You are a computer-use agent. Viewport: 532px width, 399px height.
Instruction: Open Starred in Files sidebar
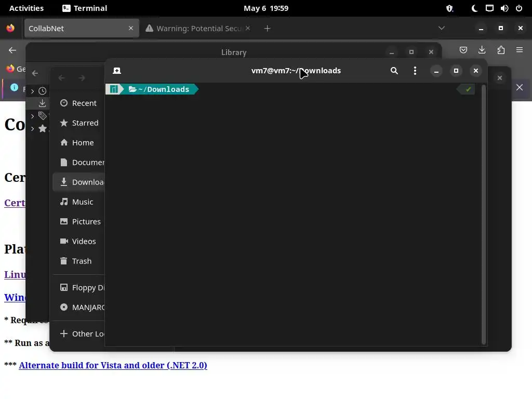tap(78, 123)
